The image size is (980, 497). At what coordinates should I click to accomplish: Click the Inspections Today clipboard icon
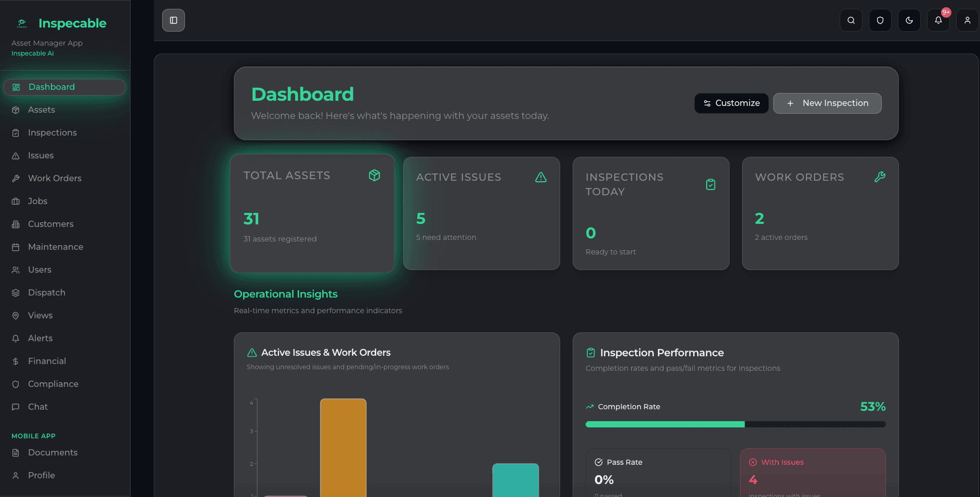[x=711, y=184]
